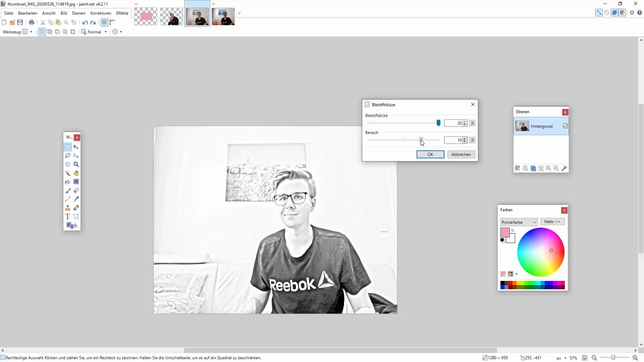Add new layer in Ebenen panel
Screen dimensions: 644x362
click(x=518, y=168)
